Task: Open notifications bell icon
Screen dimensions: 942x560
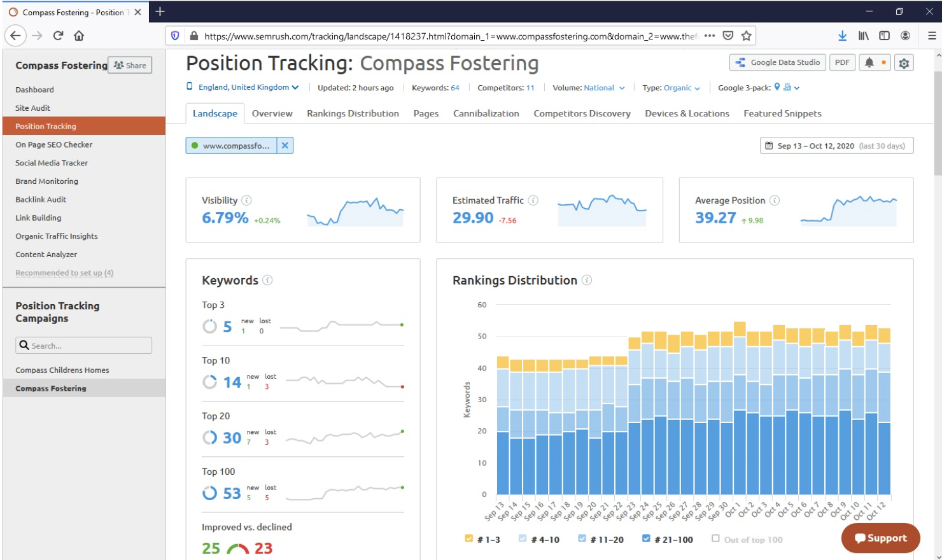Action: coord(869,62)
